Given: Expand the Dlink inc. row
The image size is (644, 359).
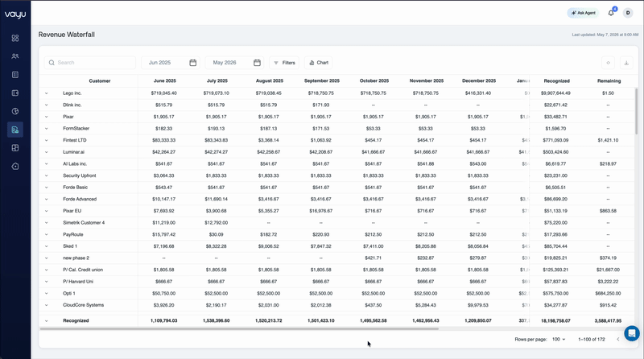Looking at the screenshot, I should (x=47, y=105).
